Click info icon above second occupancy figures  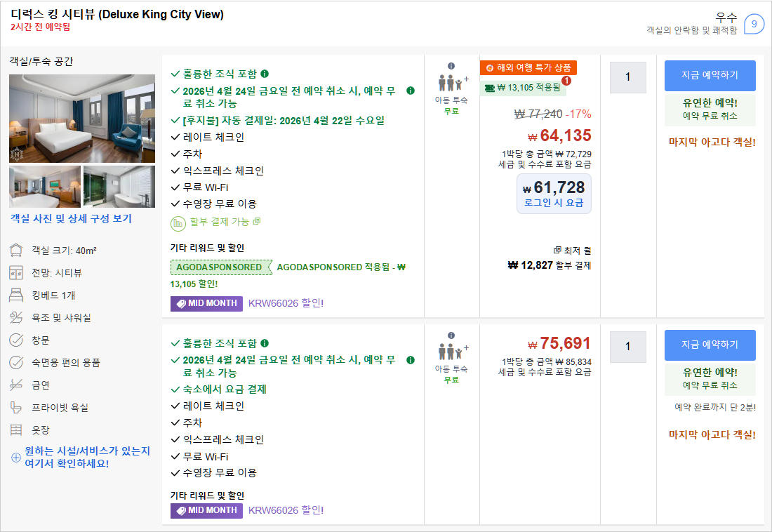[451, 335]
